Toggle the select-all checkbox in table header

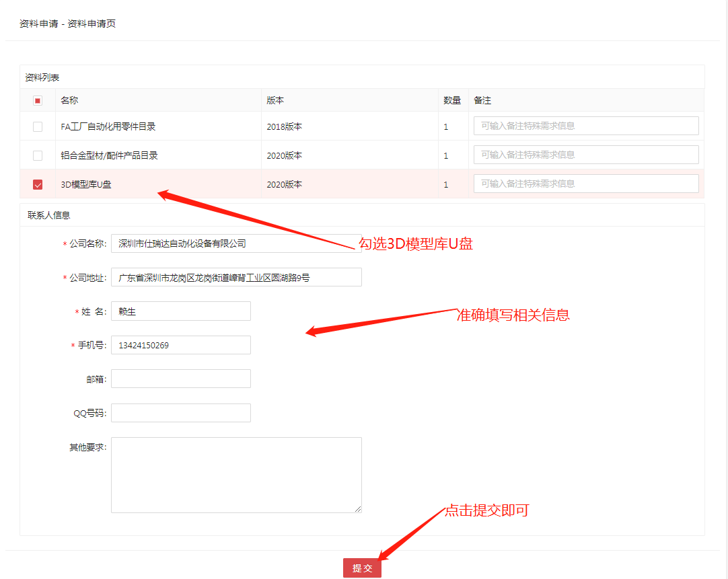point(38,100)
